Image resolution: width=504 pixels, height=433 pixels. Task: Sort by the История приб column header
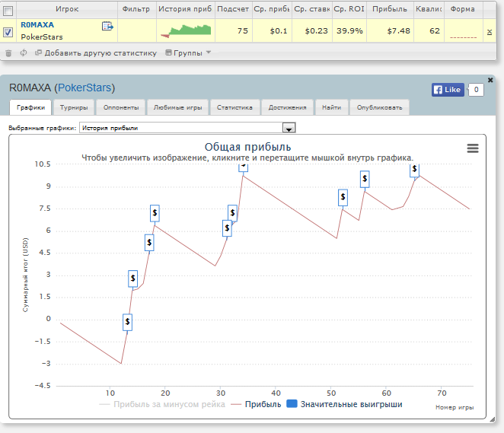(185, 9)
